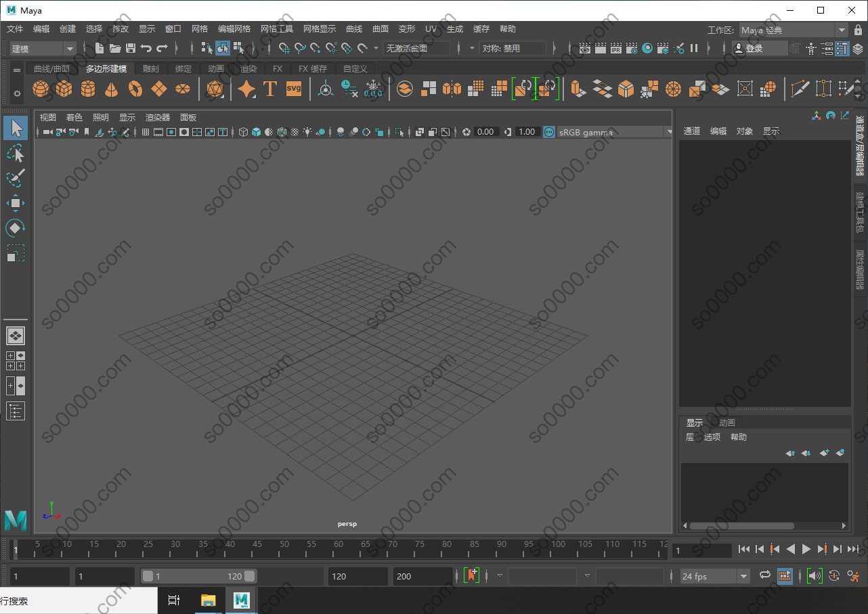The width and height of the screenshot is (868, 614).
Task: Click 选项 in the layer editor
Action: tap(712, 437)
